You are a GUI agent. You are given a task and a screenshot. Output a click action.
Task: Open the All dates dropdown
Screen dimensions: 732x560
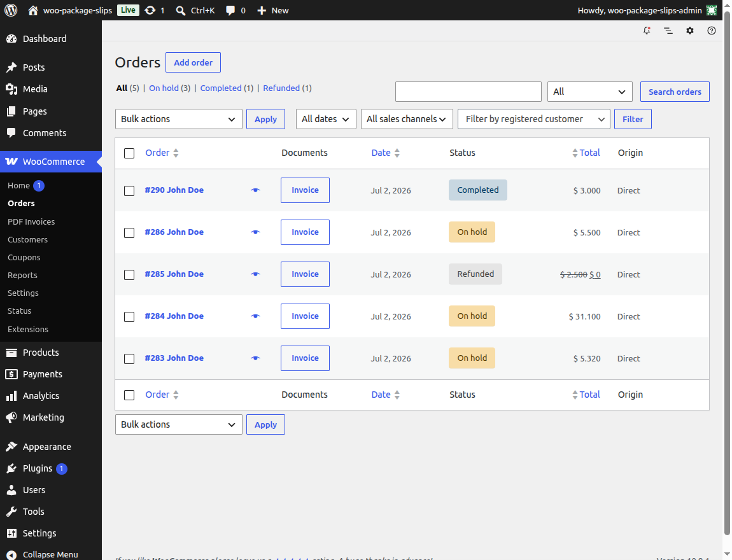tap(326, 119)
